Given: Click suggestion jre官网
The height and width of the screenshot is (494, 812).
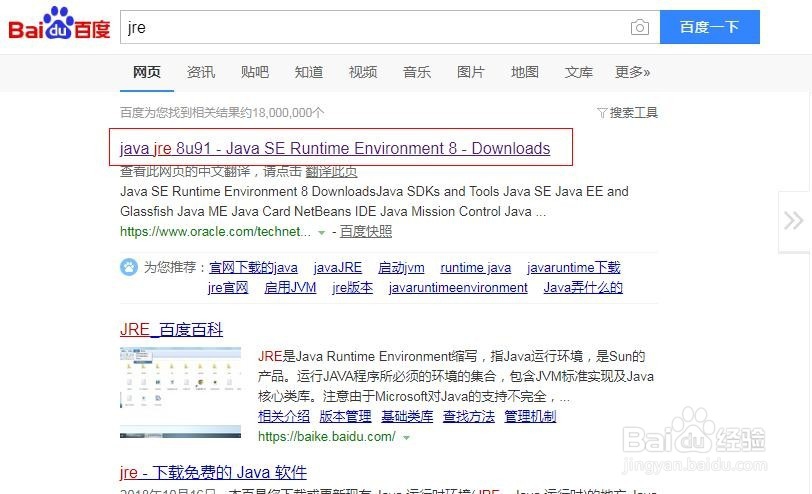Looking at the screenshot, I should point(228,287).
